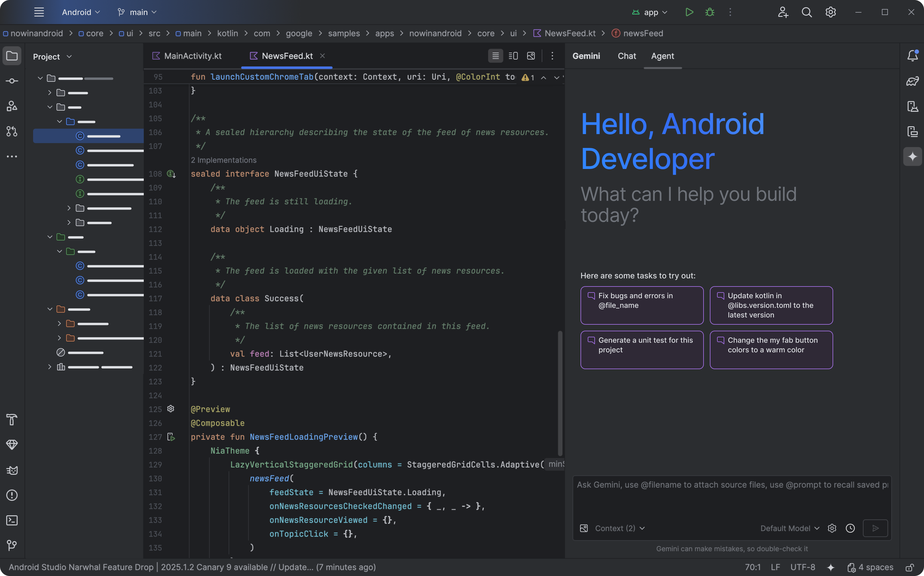Click the Run app play icon
The height and width of the screenshot is (576, 924).
click(x=689, y=12)
